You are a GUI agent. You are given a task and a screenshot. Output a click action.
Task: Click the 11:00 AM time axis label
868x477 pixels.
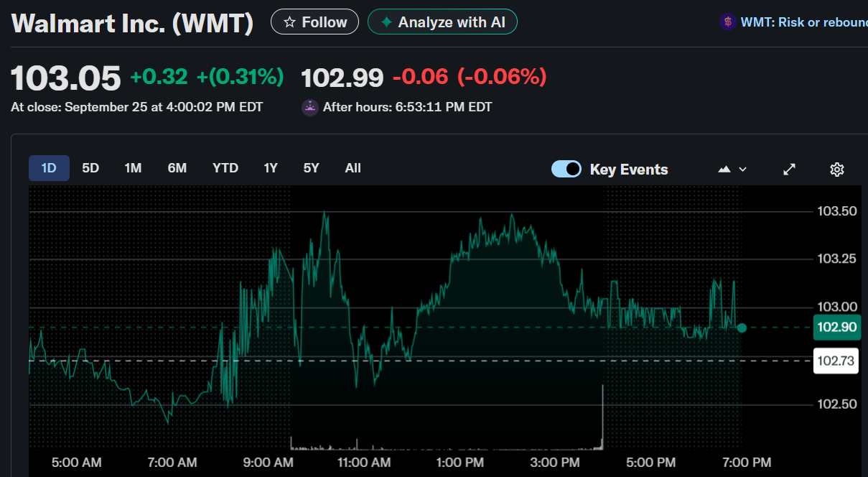(363, 462)
